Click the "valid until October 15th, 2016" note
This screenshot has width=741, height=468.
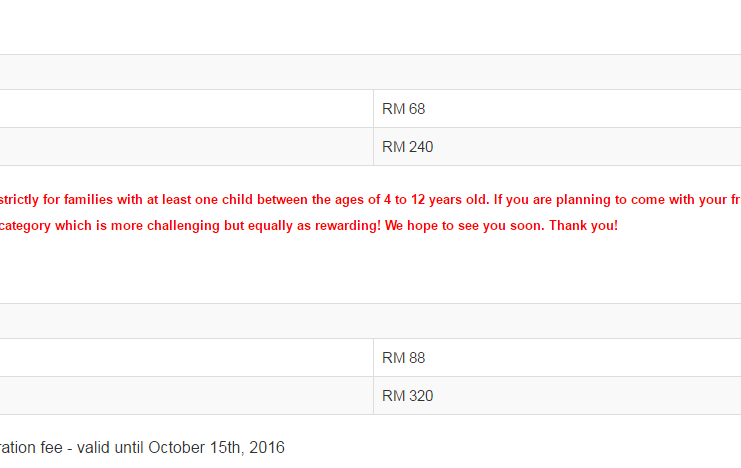(181, 447)
